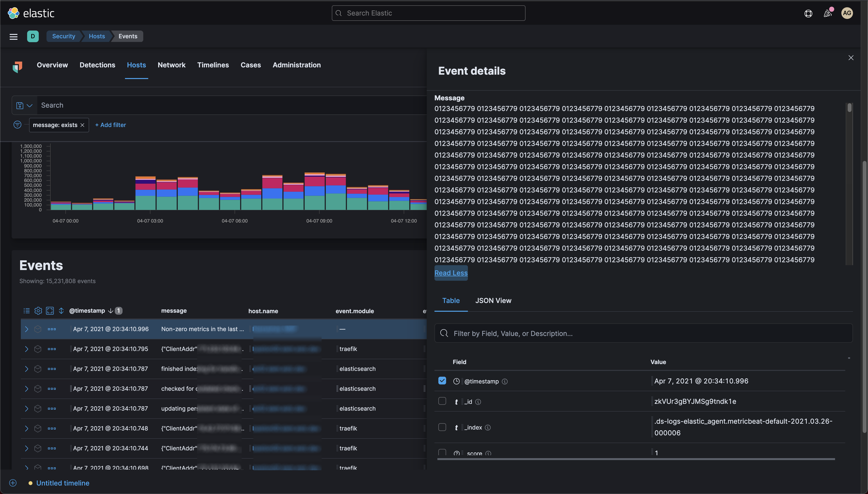
Task: Open the newsfeed celebration icon
Action: click(x=828, y=13)
